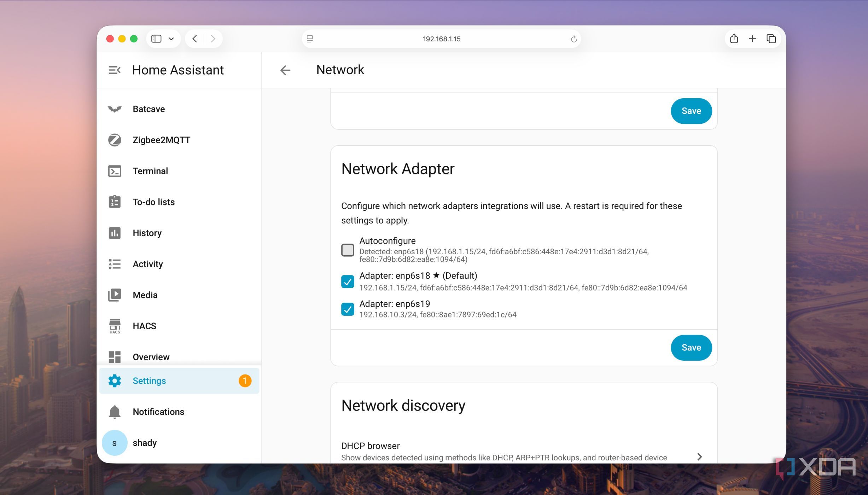Uncheck the Adapter enp6s18 checkbox
The height and width of the screenshot is (495, 868).
click(x=348, y=281)
